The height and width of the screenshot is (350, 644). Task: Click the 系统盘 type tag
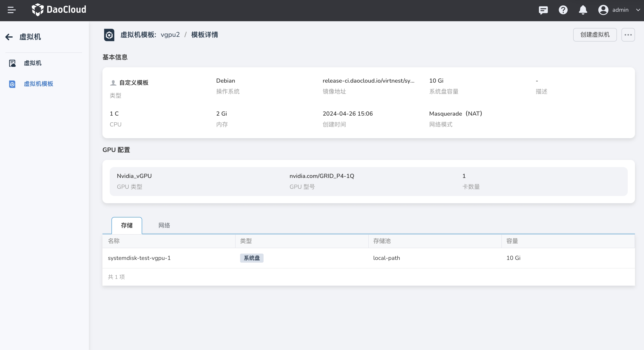[252, 258]
